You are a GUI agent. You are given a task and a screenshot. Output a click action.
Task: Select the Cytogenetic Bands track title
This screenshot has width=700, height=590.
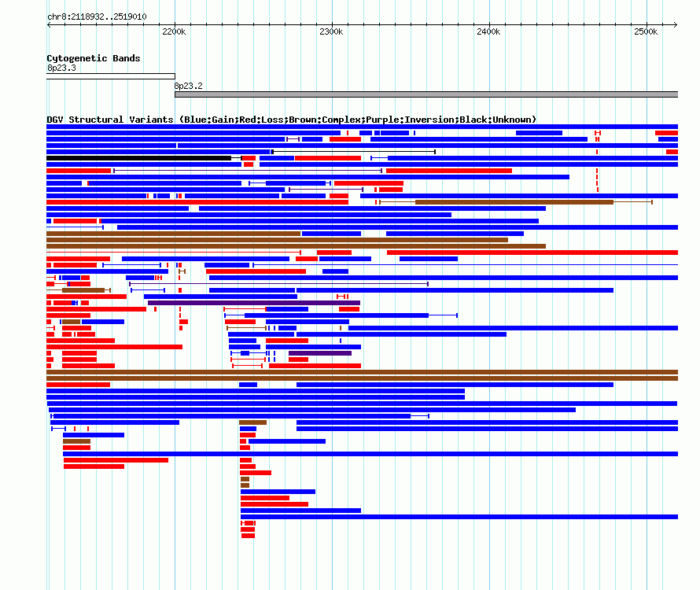(94, 58)
